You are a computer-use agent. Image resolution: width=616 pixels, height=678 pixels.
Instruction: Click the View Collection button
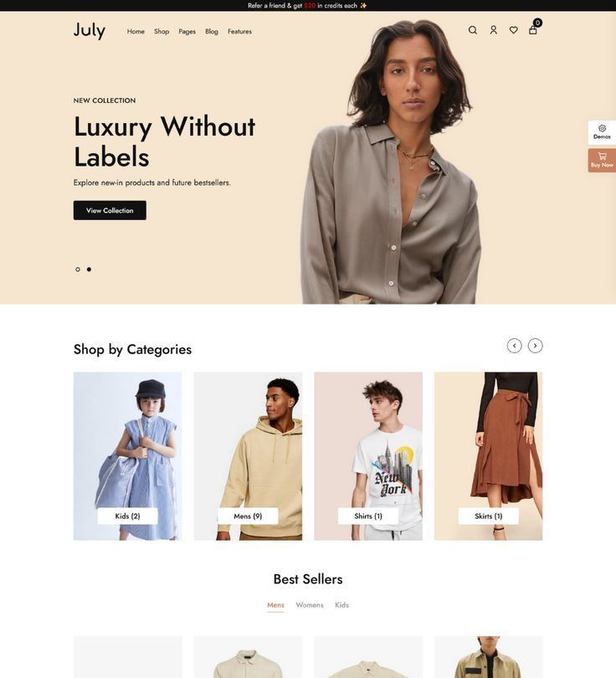(x=110, y=210)
